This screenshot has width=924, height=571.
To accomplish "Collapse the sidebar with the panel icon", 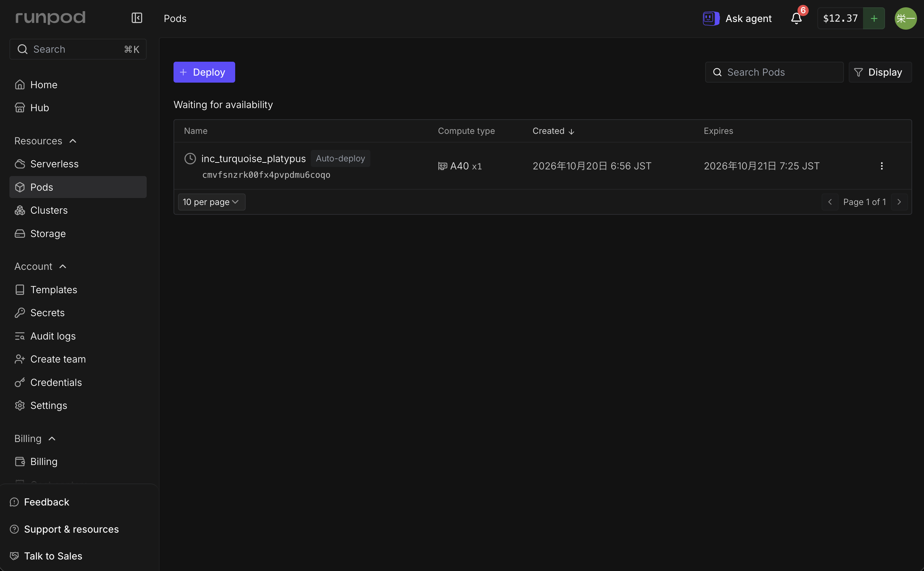I will point(137,18).
